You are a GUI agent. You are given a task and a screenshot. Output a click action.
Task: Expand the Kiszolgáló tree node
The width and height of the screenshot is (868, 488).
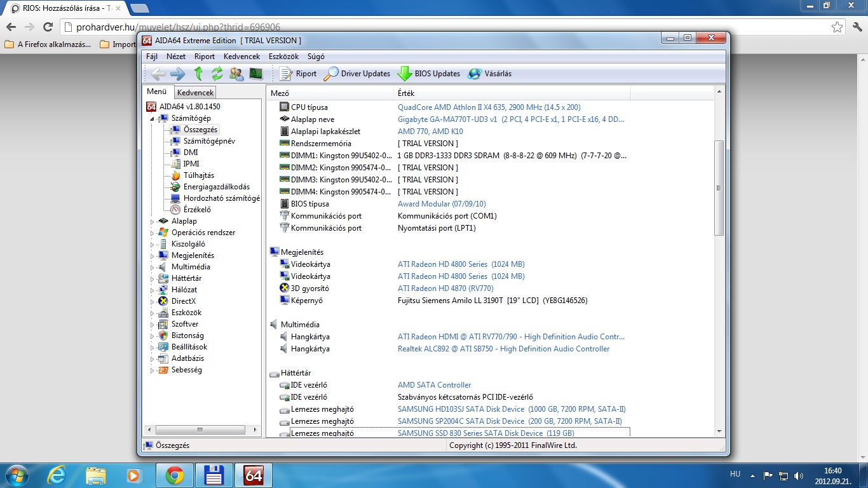coord(152,245)
